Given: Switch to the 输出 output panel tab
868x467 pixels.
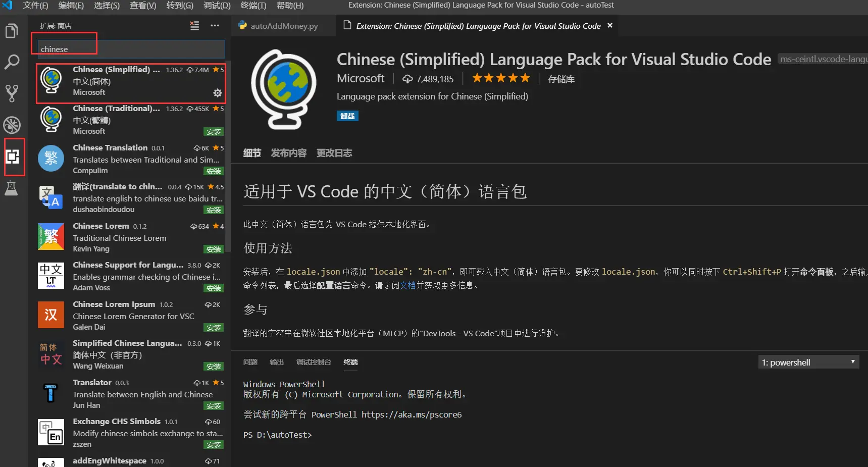Looking at the screenshot, I should [x=277, y=362].
